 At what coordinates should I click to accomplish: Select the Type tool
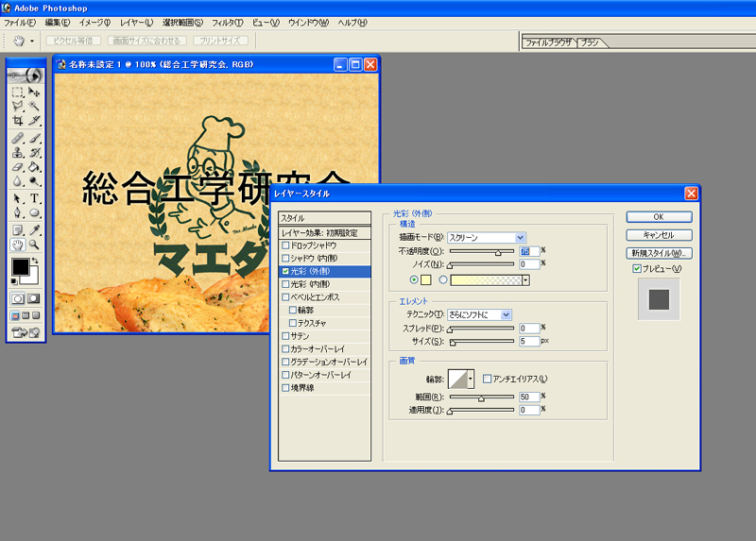pyautogui.click(x=34, y=198)
